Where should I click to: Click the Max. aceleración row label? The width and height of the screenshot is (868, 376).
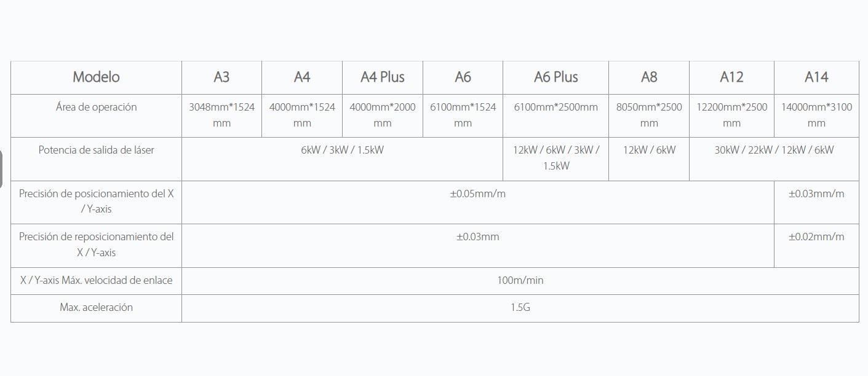(96, 307)
